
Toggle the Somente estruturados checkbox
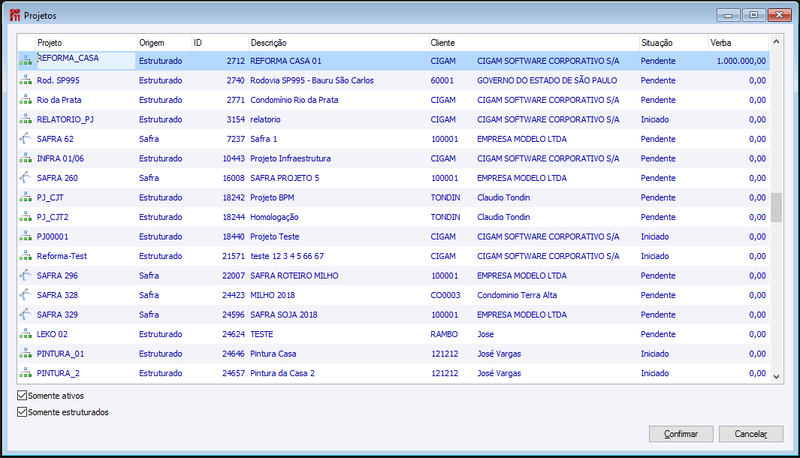click(x=22, y=412)
